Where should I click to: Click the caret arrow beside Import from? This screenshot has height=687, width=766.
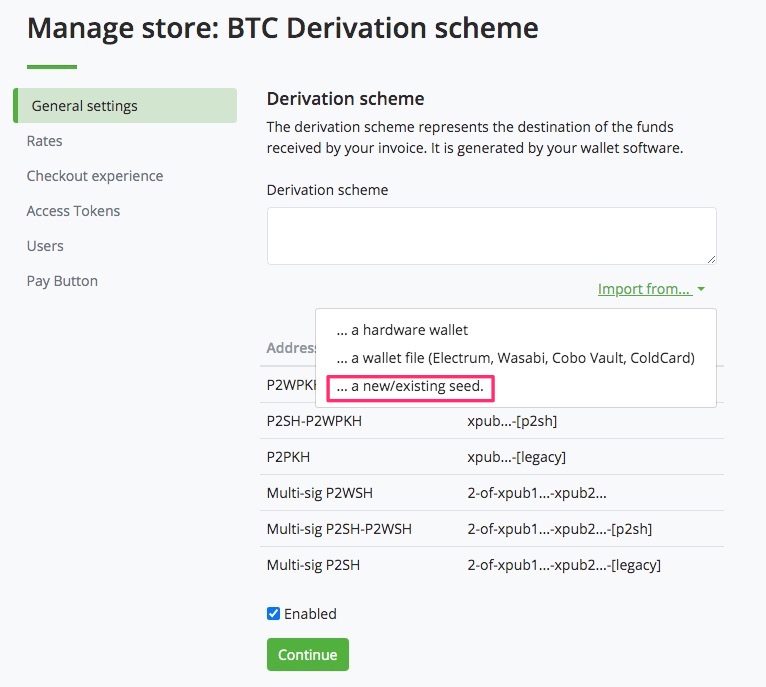[702, 290]
